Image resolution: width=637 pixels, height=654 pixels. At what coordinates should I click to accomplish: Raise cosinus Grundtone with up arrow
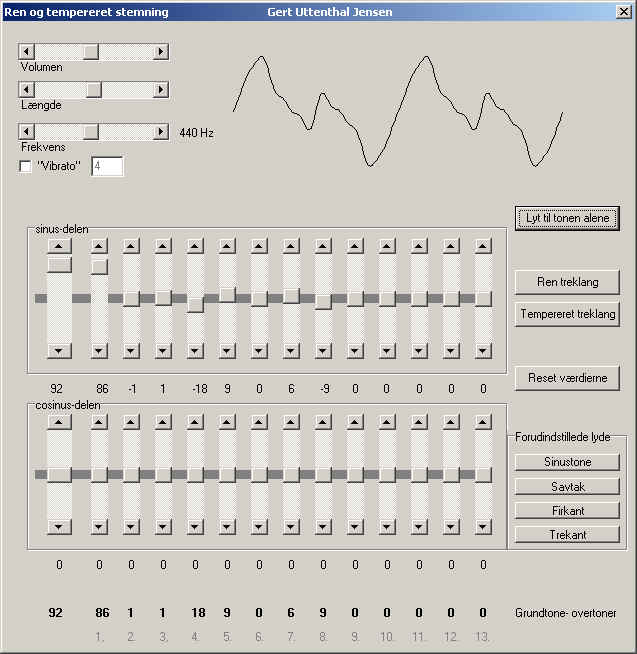point(59,422)
